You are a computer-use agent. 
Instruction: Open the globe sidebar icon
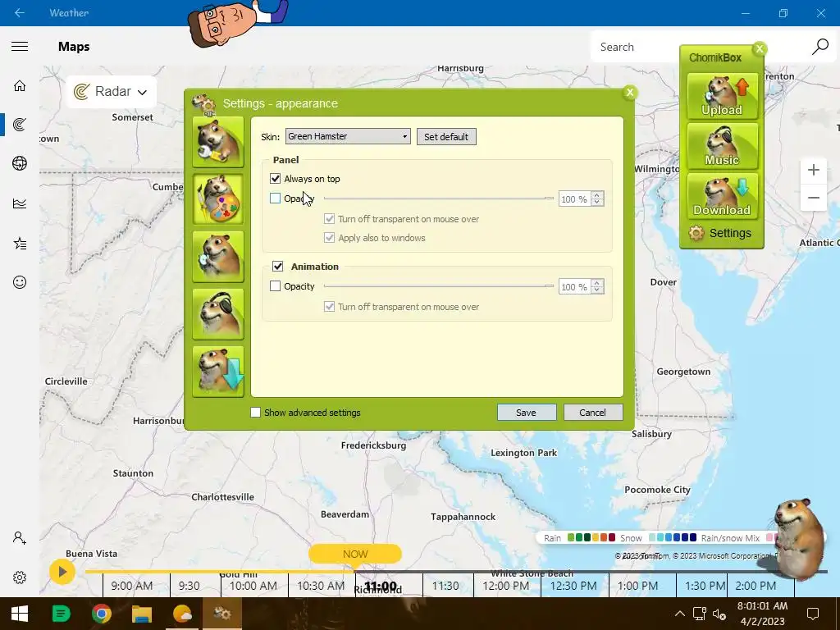(20, 163)
